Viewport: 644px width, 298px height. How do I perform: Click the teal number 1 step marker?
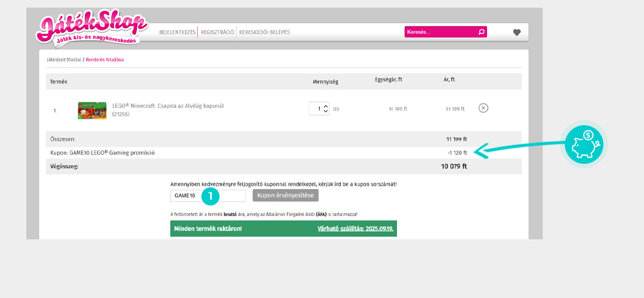click(210, 196)
